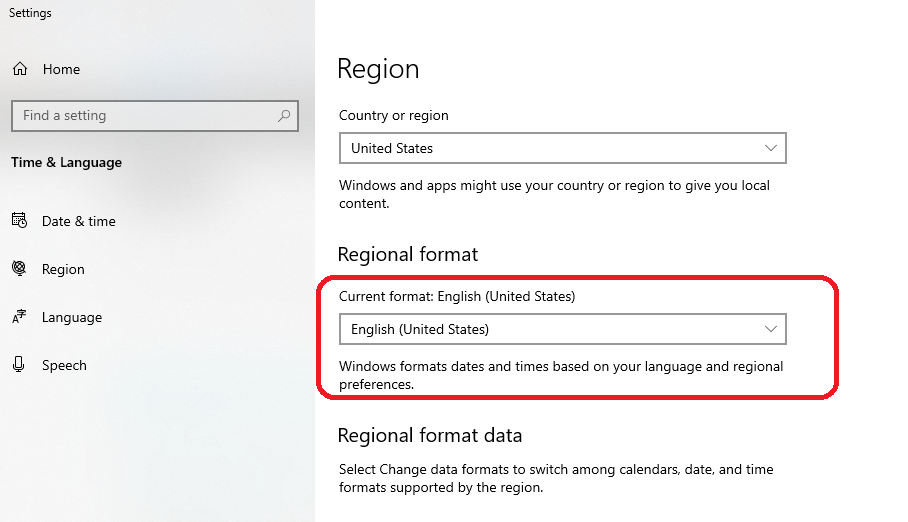The width and height of the screenshot is (908, 522).
Task: Go to Home in the sidebar
Action: 61,69
